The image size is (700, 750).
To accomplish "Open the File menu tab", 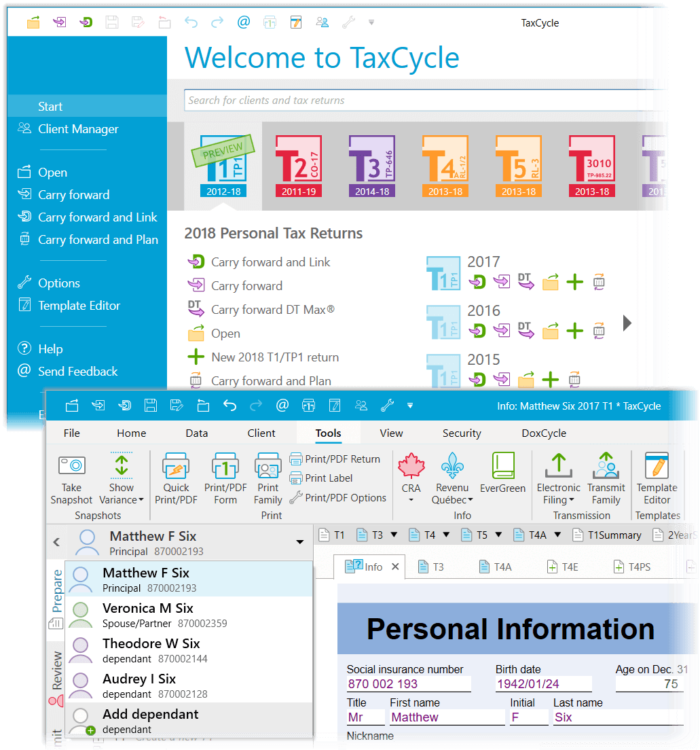I will [72, 433].
